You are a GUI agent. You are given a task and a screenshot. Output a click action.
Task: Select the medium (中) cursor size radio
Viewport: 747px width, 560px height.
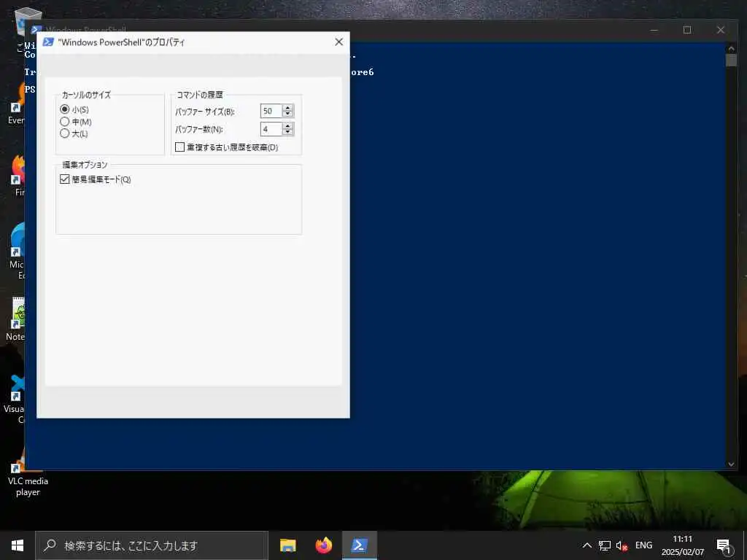click(65, 122)
